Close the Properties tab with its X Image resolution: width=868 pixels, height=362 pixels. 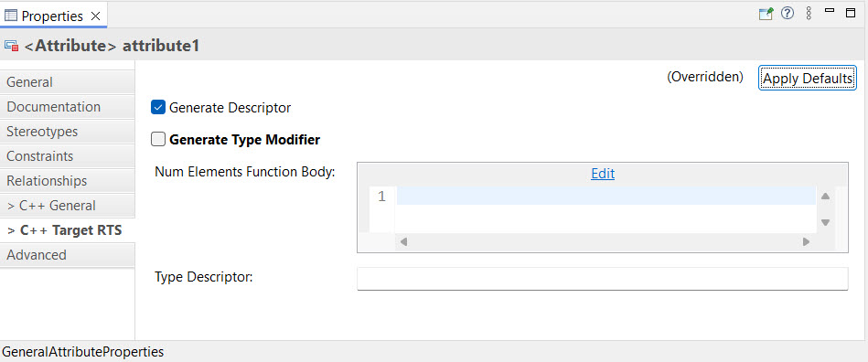pyautogui.click(x=95, y=16)
